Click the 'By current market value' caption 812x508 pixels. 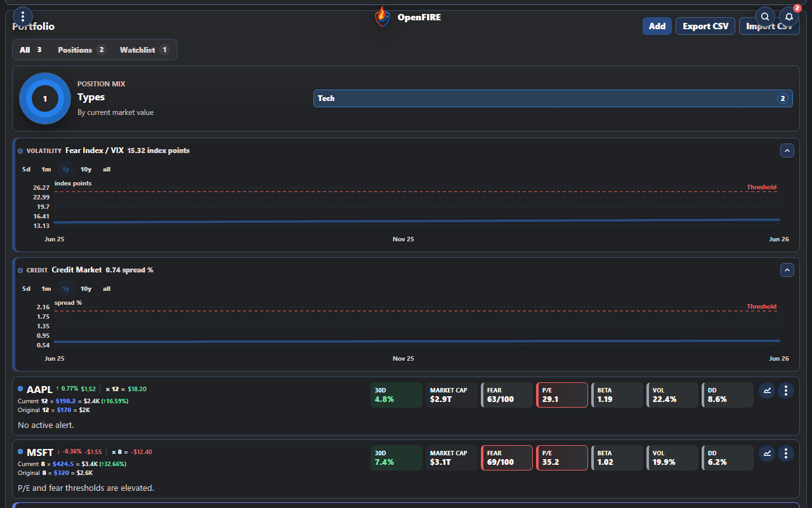click(115, 112)
